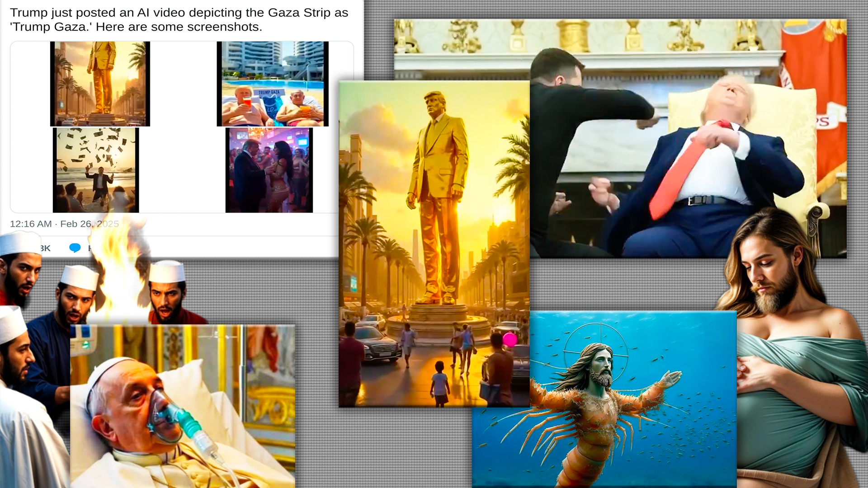Click the pink dot on statue street image

pyautogui.click(x=509, y=339)
